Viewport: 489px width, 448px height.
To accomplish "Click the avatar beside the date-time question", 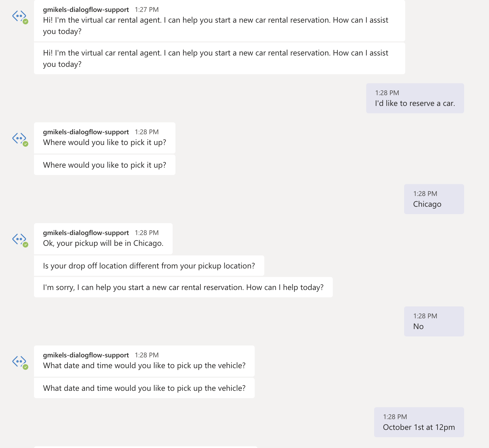I will click(x=19, y=362).
